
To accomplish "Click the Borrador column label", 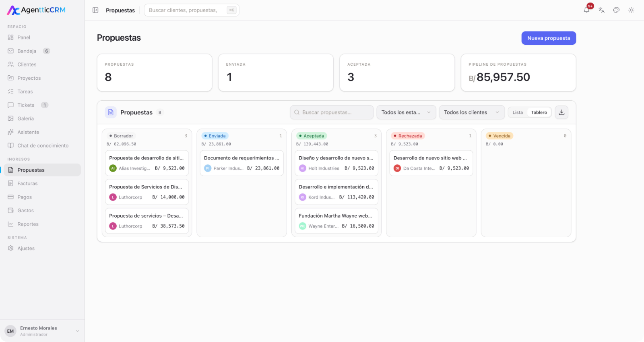I will coord(121,136).
